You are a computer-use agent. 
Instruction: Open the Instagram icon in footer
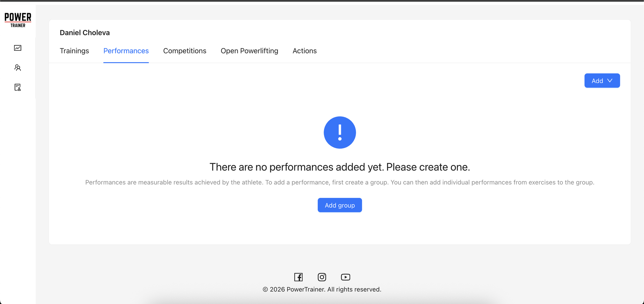click(x=322, y=277)
